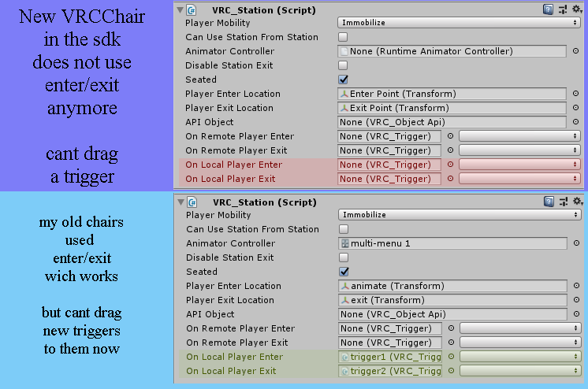Pick object for bottom API Object field
Image resolution: width=588 pixels, height=389 pixels.
576,314
